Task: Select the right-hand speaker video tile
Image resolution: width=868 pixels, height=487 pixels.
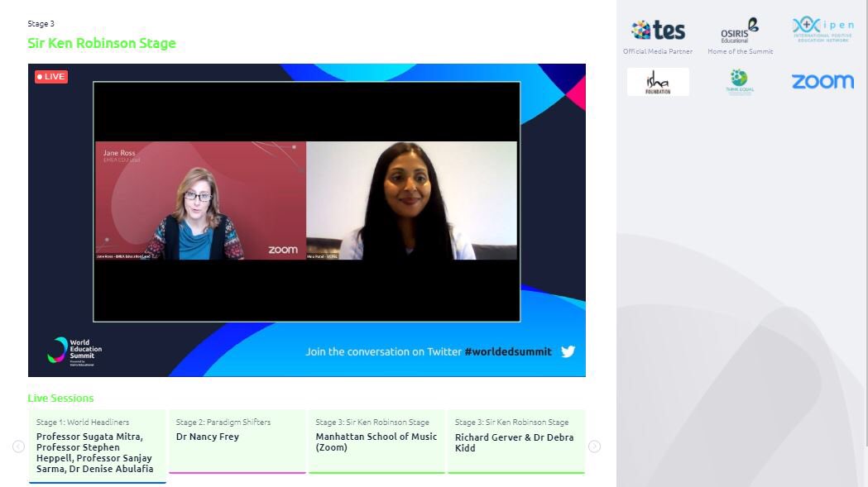Action: pyautogui.click(x=412, y=200)
